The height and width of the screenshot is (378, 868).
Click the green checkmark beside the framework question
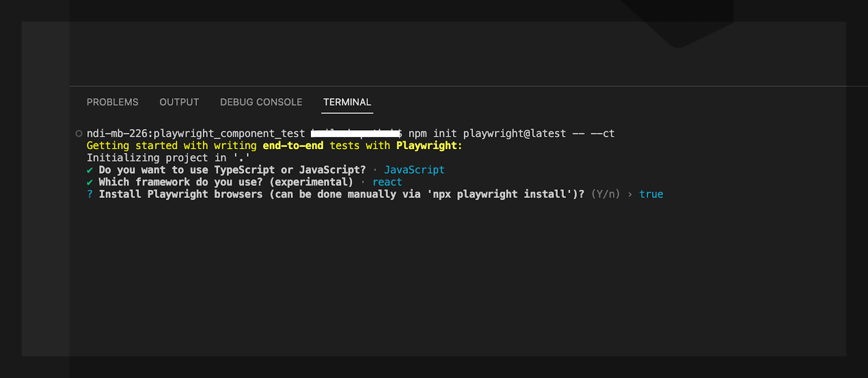[x=90, y=182]
